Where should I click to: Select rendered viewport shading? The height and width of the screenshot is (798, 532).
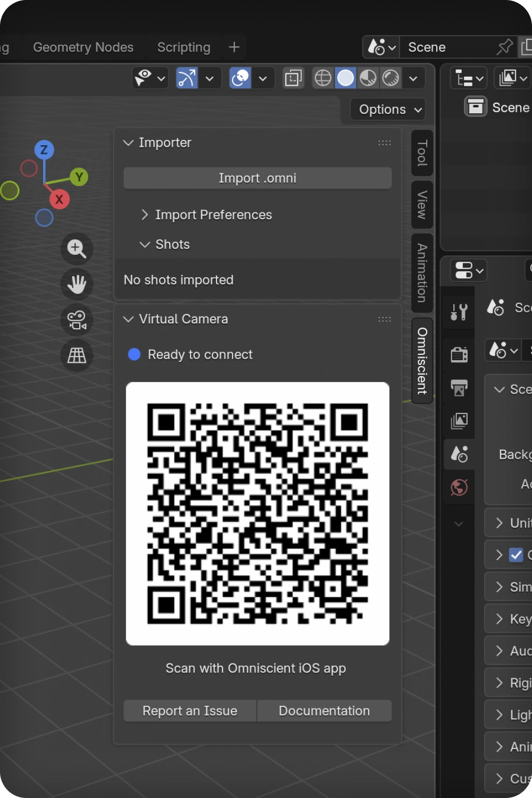coord(391,78)
